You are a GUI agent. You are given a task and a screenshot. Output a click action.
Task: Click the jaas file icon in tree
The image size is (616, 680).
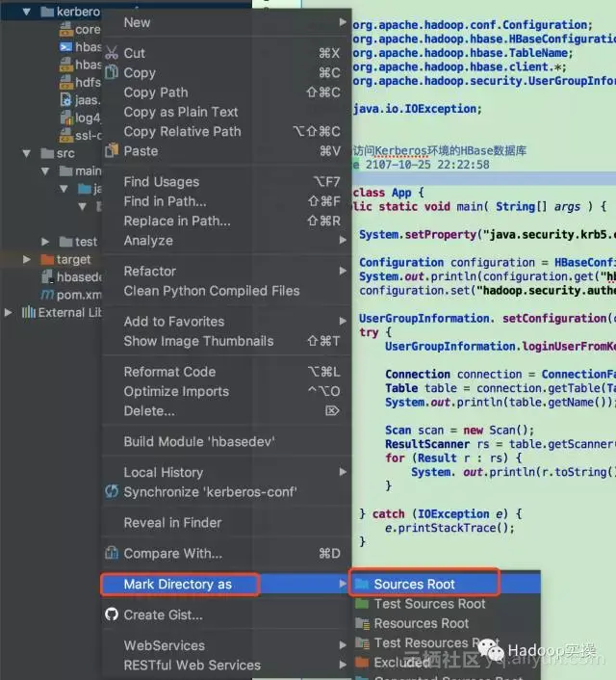point(65,100)
